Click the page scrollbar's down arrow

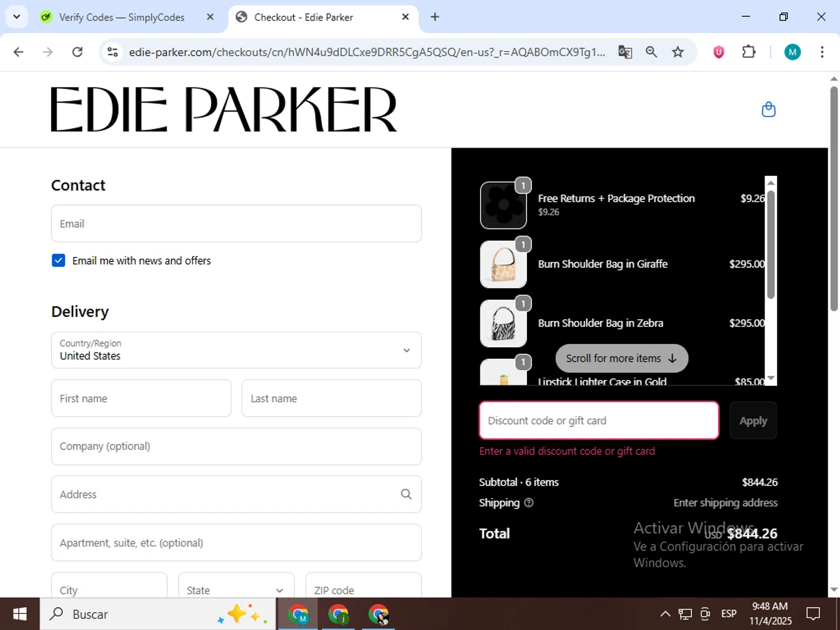pyautogui.click(x=834, y=590)
